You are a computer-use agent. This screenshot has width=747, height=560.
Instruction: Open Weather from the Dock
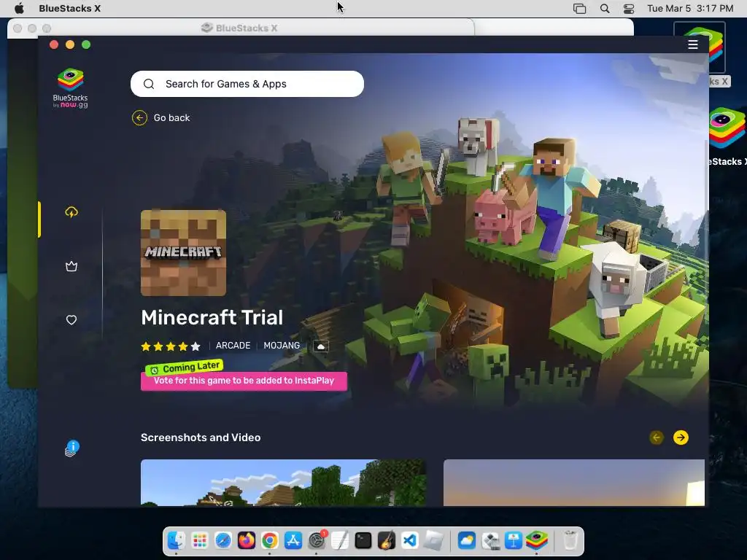pyautogui.click(x=466, y=541)
